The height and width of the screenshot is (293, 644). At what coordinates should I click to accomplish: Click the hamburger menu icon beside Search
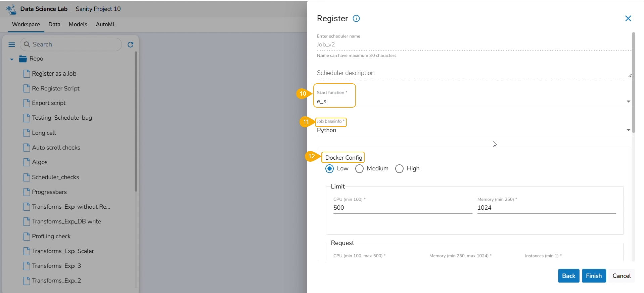tap(12, 45)
